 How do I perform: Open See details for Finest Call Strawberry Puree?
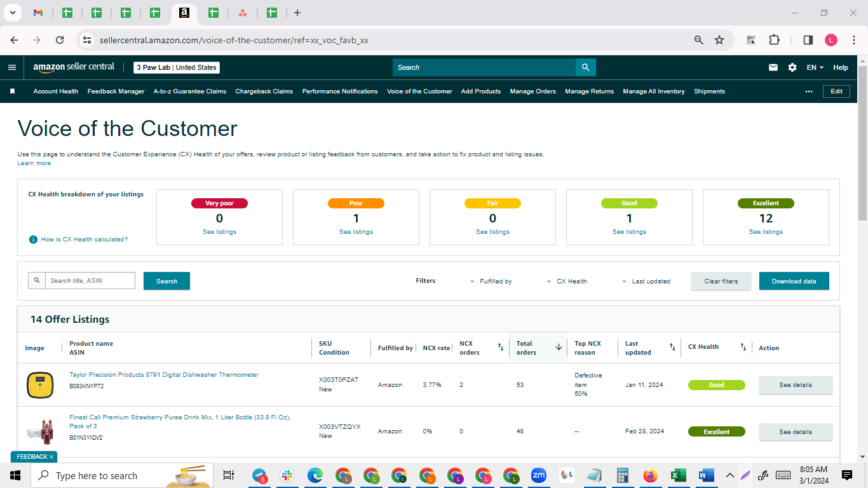click(x=796, y=432)
